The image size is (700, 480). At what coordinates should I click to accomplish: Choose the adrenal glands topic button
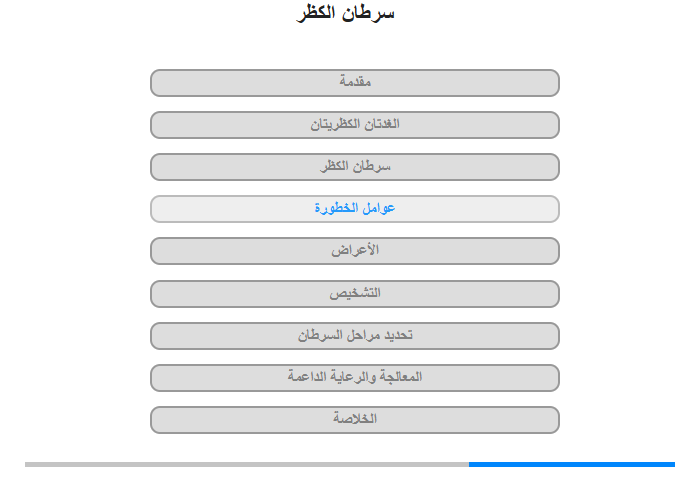354,125
